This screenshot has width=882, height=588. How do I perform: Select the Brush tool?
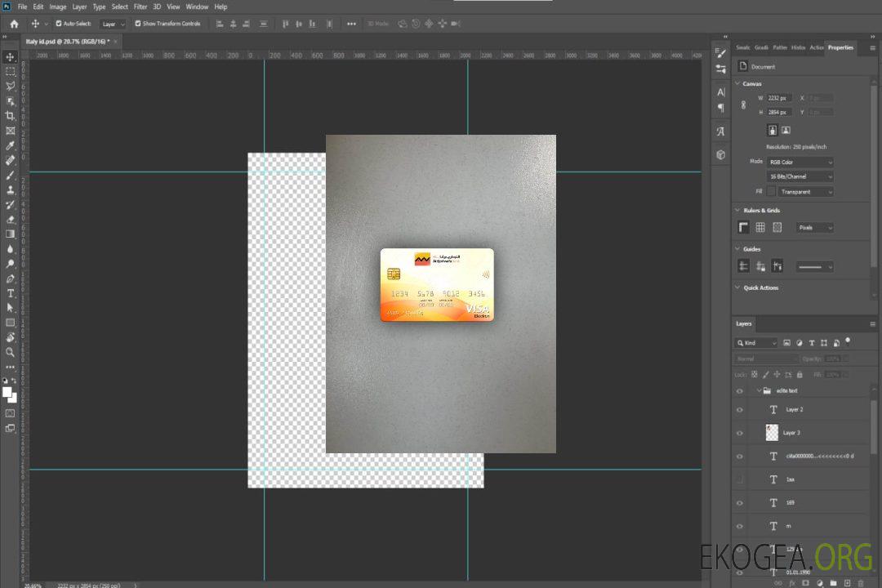pos(10,175)
